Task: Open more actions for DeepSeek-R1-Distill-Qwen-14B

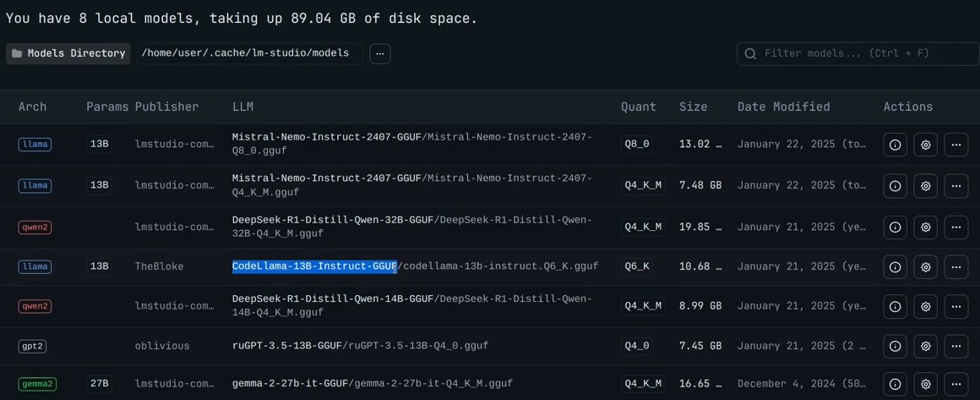Action: click(x=955, y=307)
